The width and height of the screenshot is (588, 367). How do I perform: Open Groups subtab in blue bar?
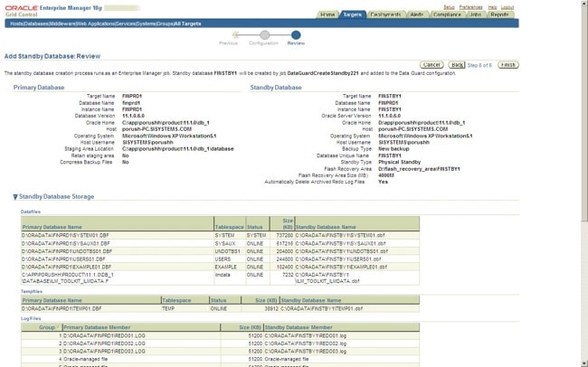165,24
